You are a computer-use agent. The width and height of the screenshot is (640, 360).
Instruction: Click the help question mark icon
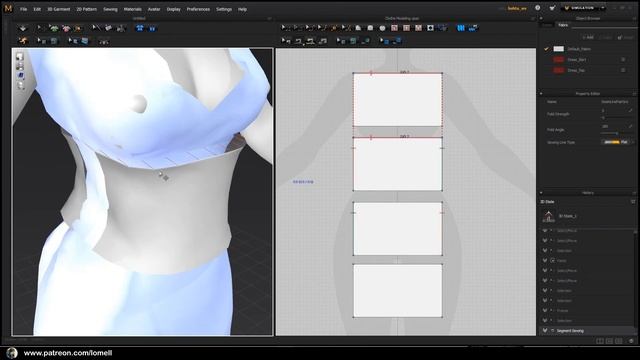click(x=538, y=8)
